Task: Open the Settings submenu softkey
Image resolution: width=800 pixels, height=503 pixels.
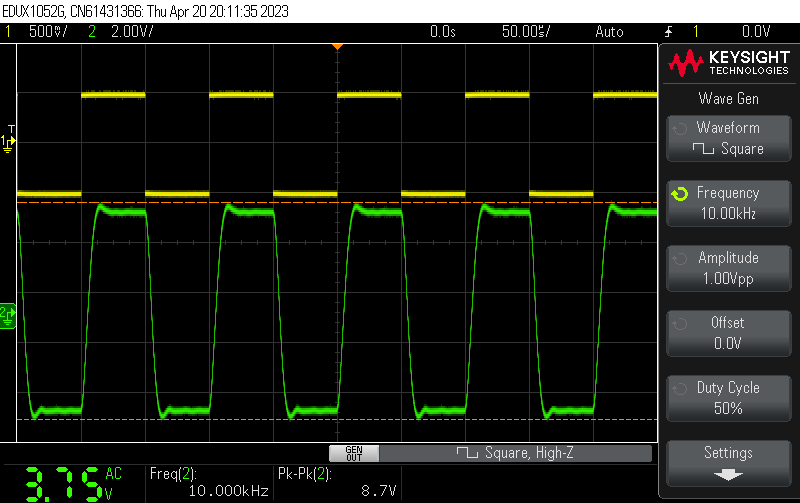Action: click(729, 463)
